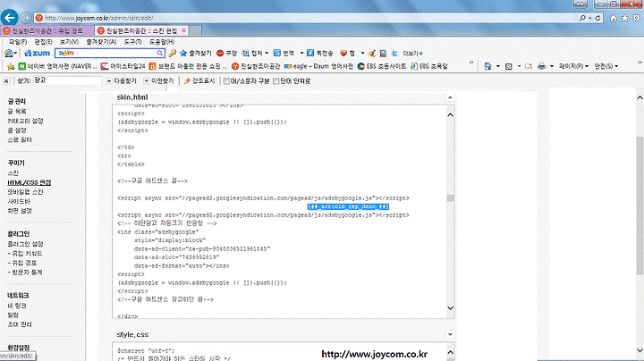Open the 즐겨찾기(A) menu
This screenshot has width=644, height=361.
pos(101,42)
